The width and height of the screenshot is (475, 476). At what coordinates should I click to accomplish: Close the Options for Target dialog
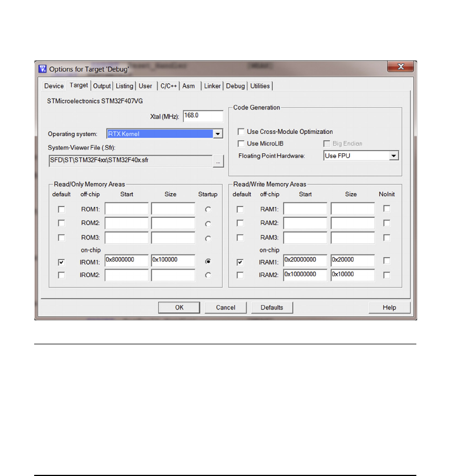(x=400, y=67)
